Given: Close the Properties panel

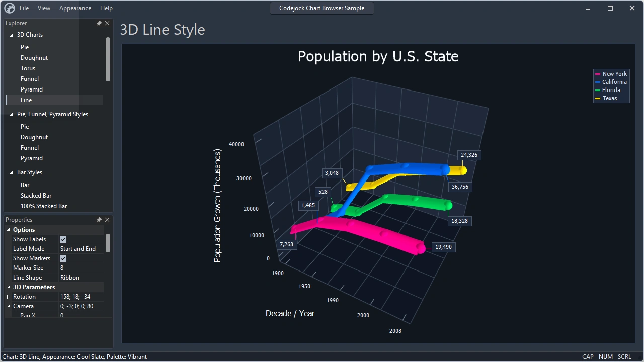Looking at the screenshot, I should click(x=107, y=220).
